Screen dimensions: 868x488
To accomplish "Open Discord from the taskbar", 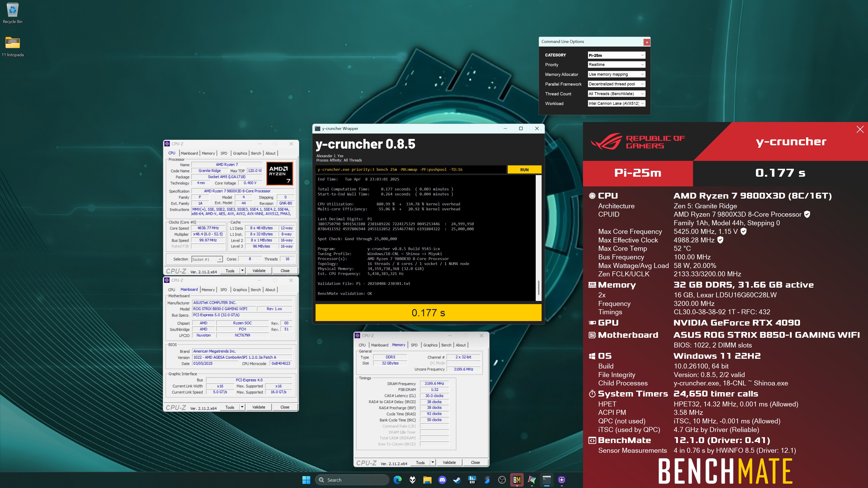I will click(x=442, y=480).
